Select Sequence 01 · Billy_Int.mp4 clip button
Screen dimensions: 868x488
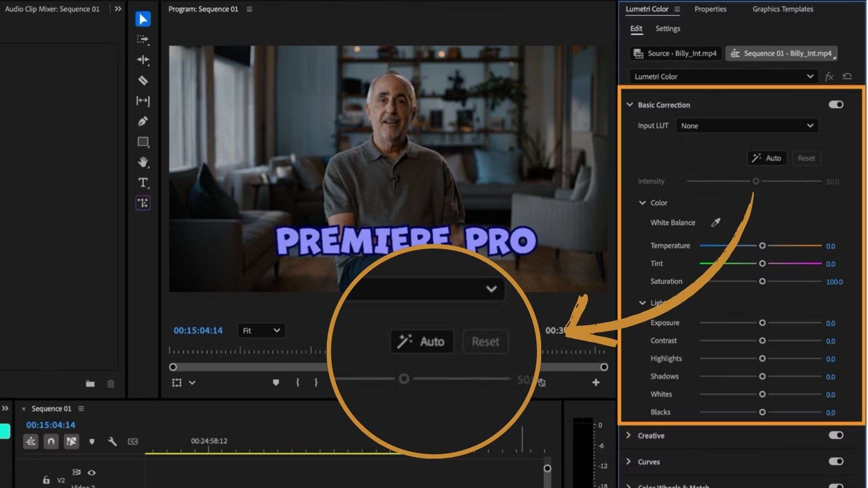pyautogui.click(x=781, y=53)
